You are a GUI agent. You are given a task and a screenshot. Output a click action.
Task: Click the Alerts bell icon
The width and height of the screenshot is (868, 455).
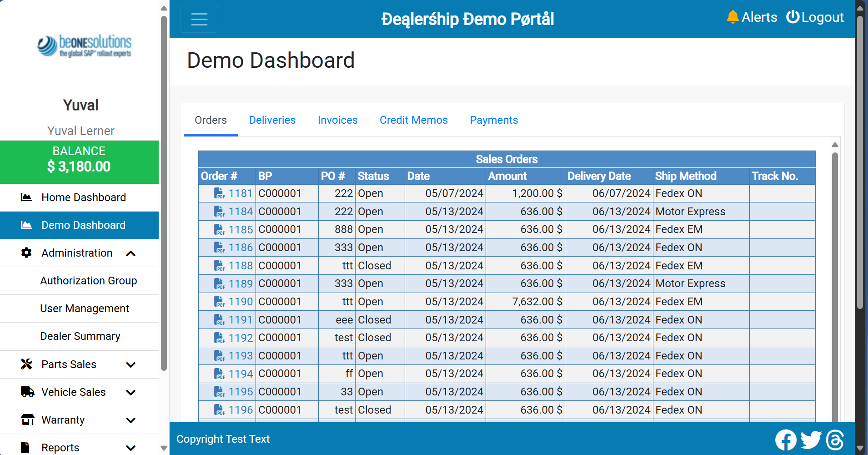tap(733, 16)
